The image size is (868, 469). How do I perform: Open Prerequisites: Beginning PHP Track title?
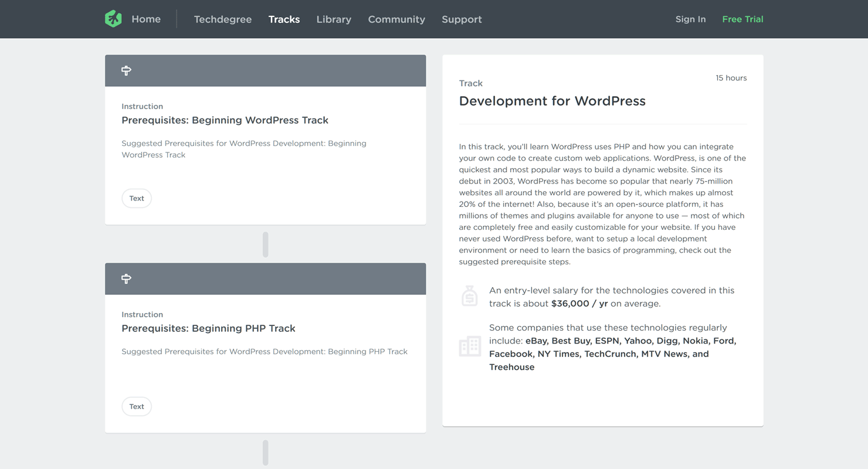point(208,328)
